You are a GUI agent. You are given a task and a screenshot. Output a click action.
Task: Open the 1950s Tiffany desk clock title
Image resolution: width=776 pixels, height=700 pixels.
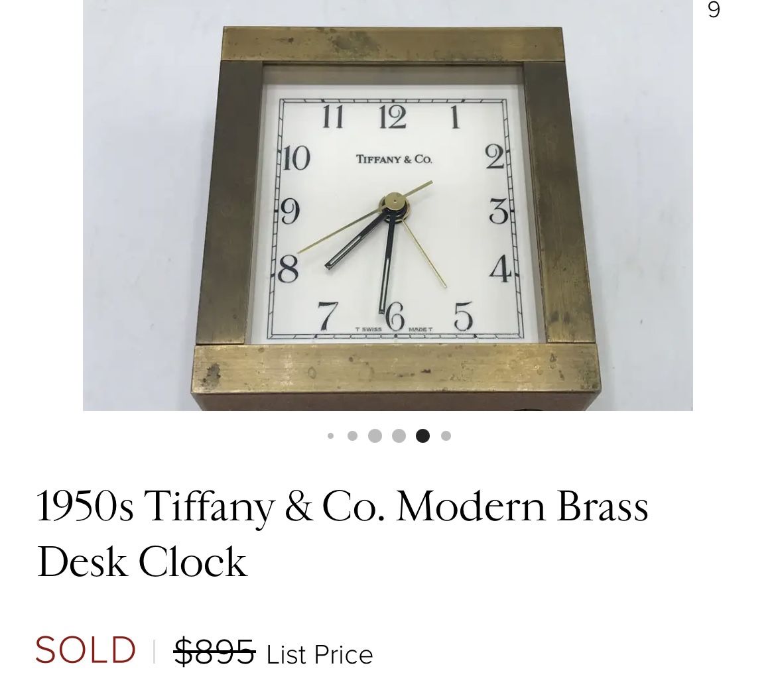coord(342,533)
